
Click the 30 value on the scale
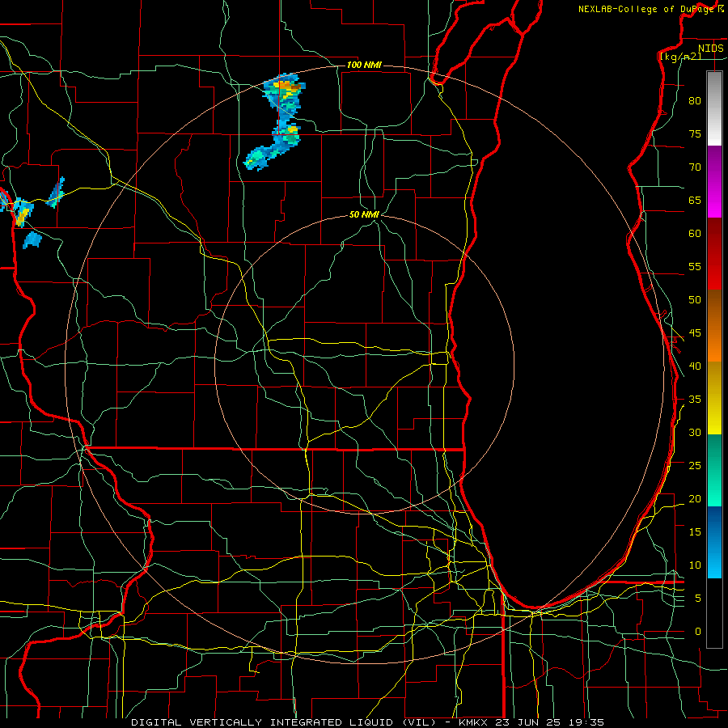pyautogui.click(x=695, y=432)
